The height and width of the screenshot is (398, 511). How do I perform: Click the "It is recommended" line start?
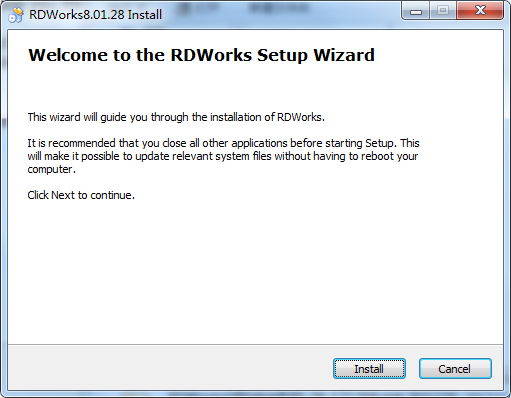click(71, 143)
